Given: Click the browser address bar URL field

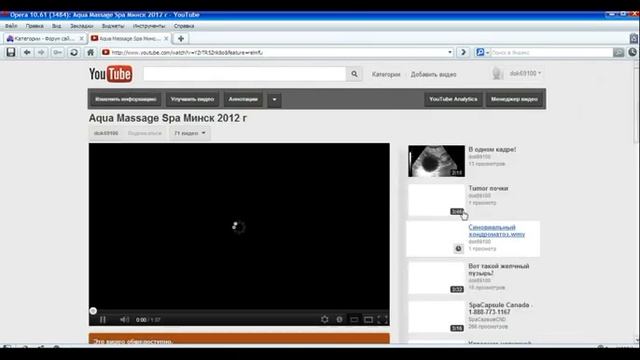Looking at the screenshot, I should (x=278, y=52).
